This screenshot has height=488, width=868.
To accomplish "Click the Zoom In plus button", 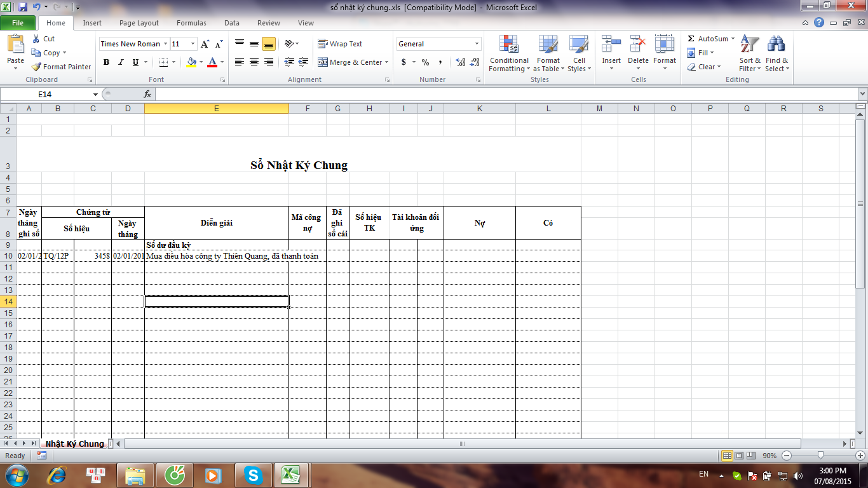I will coord(860,456).
